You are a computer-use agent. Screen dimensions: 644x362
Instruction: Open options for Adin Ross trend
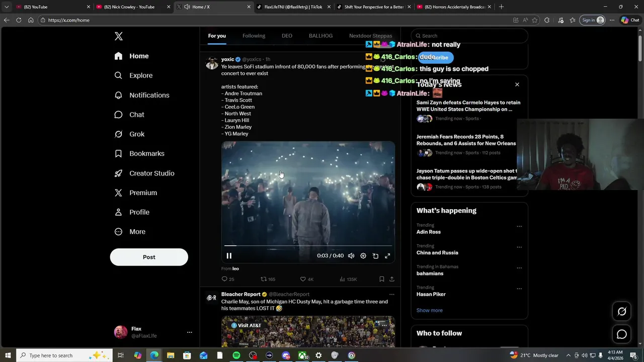click(519, 226)
